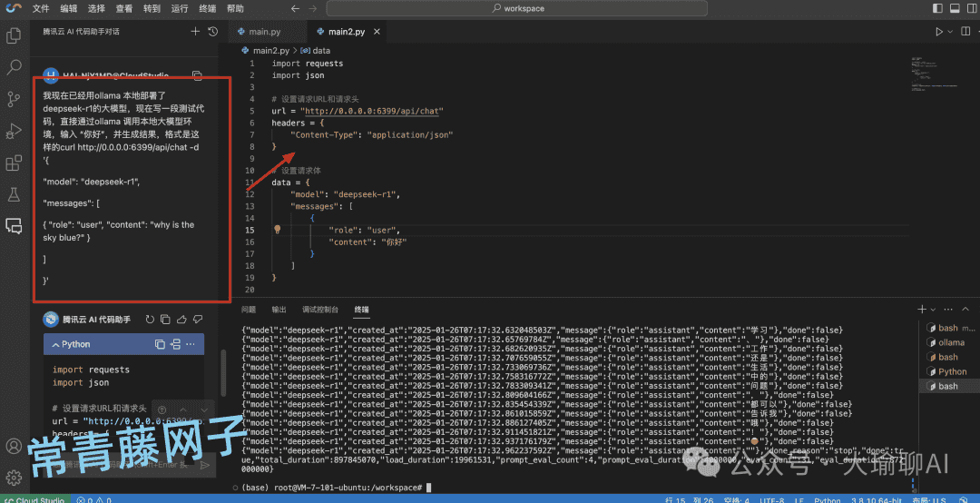Open the Testing flask view
This screenshot has width=980, height=503.
pyautogui.click(x=14, y=194)
